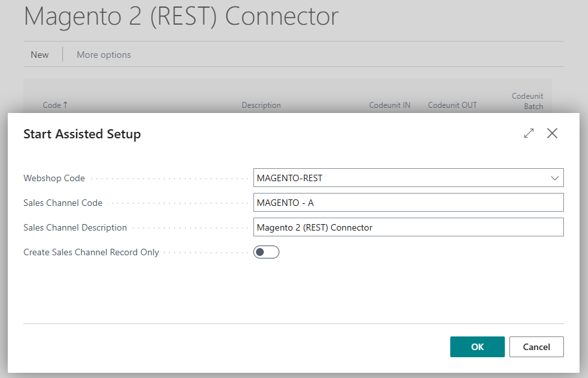Toggle Create Sales Channel Record Only switch
This screenshot has height=378, width=588.
tap(266, 252)
